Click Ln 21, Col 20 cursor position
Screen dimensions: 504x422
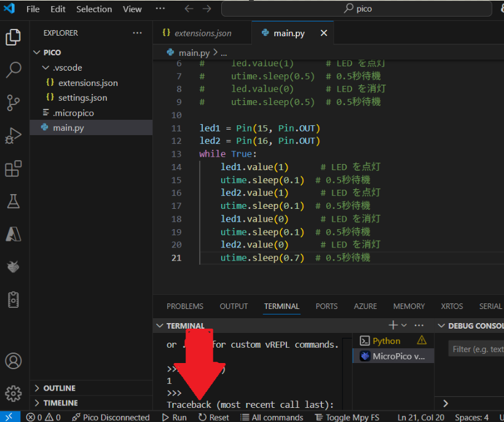(421, 417)
